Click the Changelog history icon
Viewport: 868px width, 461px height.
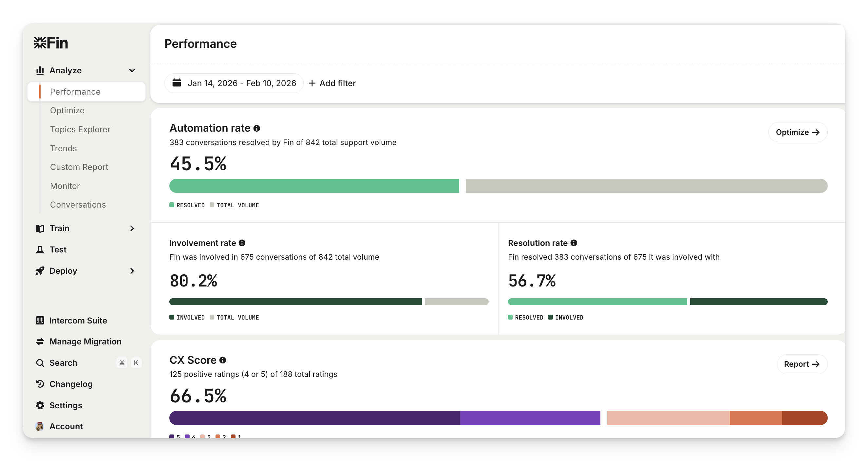(40, 384)
